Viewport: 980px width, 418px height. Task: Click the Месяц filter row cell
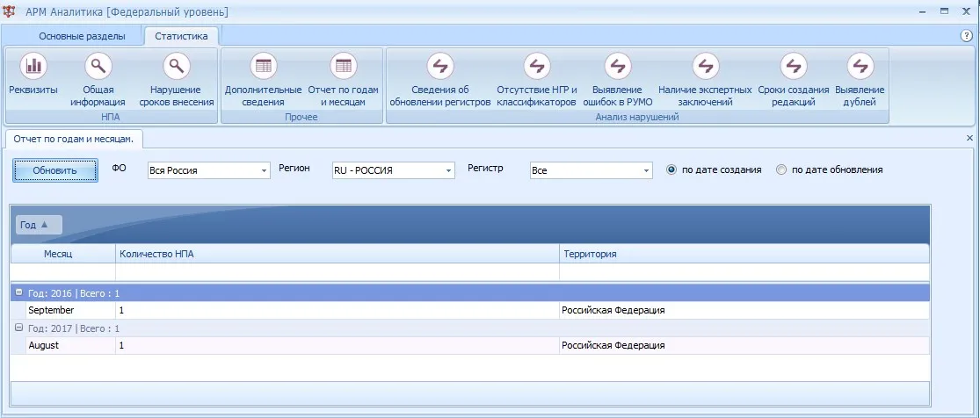pyautogui.click(x=63, y=272)
